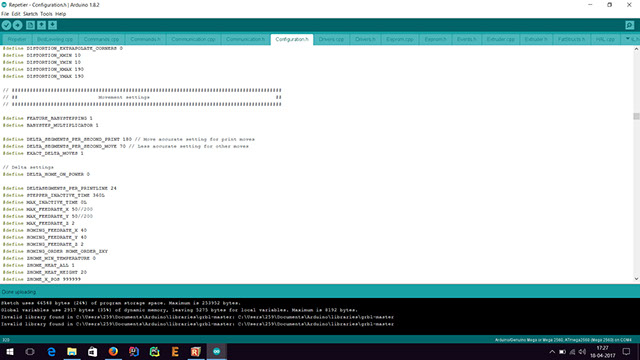Show hidden tray icons chevron
This screenshot has height=360, width=640.
click(552, 352)
